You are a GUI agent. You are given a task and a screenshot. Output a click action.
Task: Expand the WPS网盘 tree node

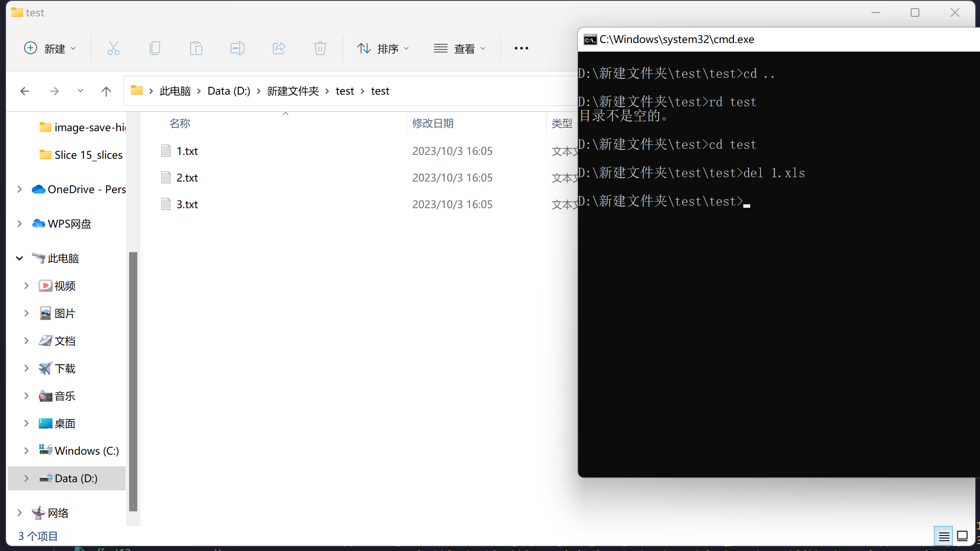pyautogui.click(x=19, y=224)
